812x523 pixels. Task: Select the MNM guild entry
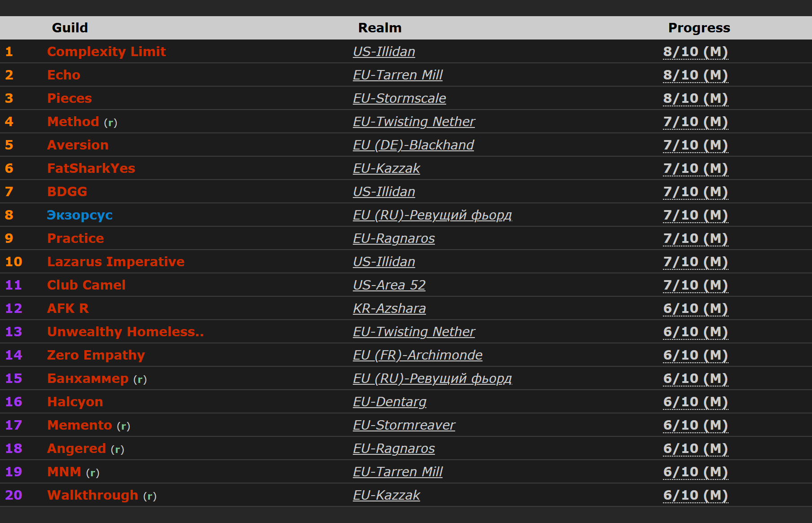click(64, 472)
